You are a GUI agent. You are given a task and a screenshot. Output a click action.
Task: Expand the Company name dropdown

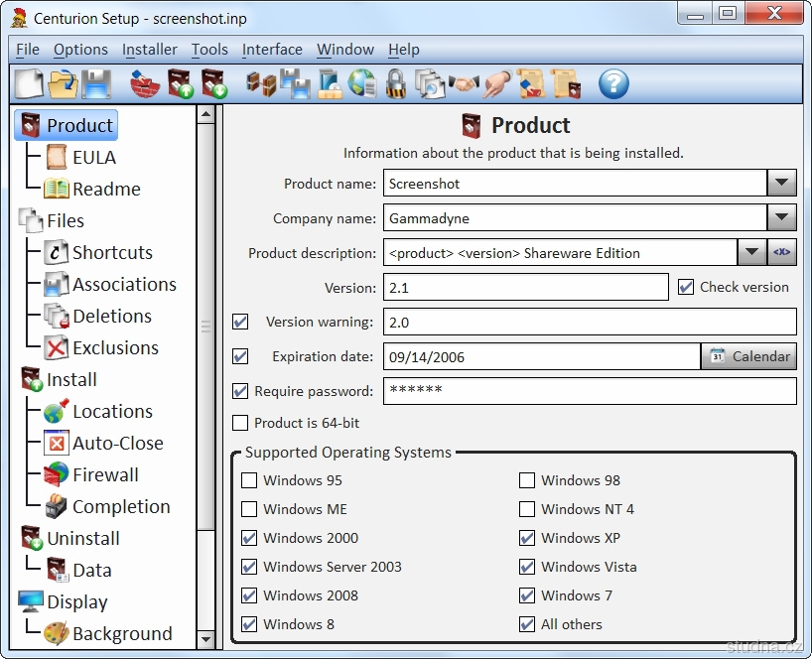point(782,218)
